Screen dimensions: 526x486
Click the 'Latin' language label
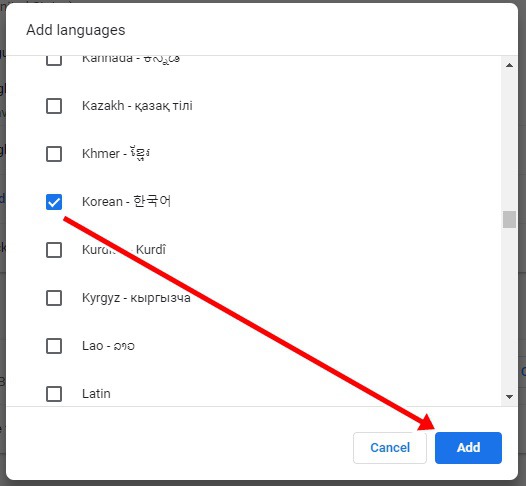[96, 394]
